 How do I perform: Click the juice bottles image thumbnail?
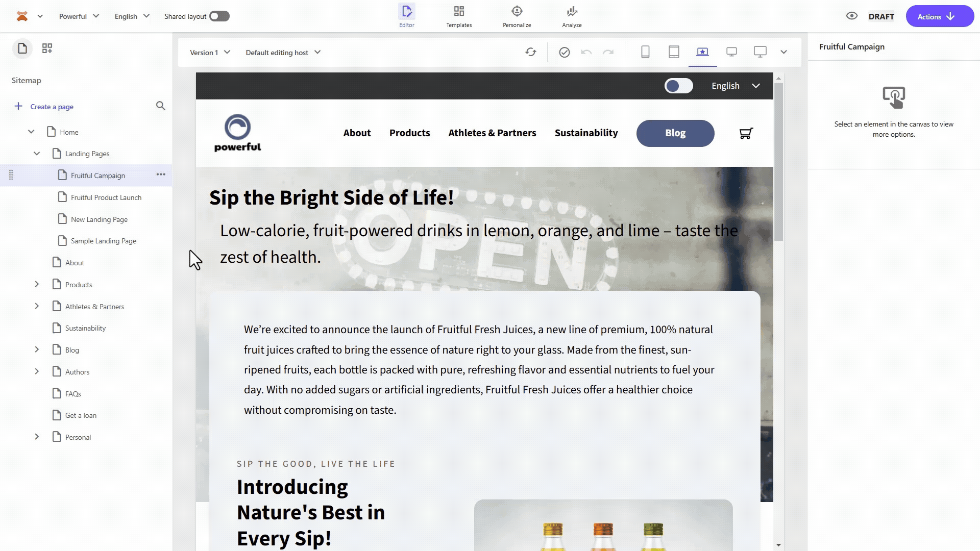click(x=603, y=525)
